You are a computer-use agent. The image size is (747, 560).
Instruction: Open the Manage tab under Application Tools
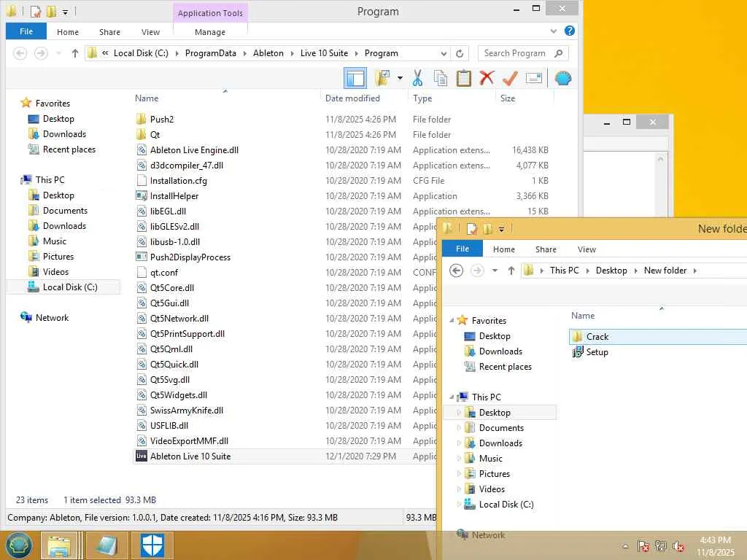[x=210, y=32]
